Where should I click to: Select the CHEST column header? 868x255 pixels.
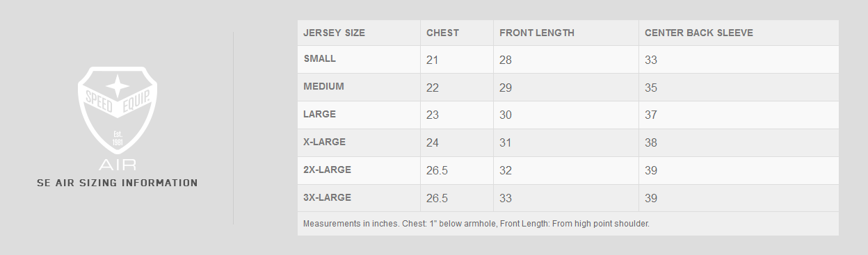pos(442,33)
